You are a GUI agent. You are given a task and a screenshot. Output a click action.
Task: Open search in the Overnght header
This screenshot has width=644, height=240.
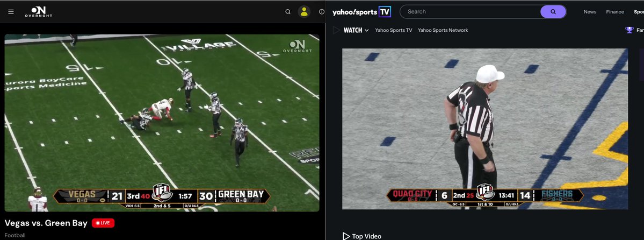tap(288, 11)
